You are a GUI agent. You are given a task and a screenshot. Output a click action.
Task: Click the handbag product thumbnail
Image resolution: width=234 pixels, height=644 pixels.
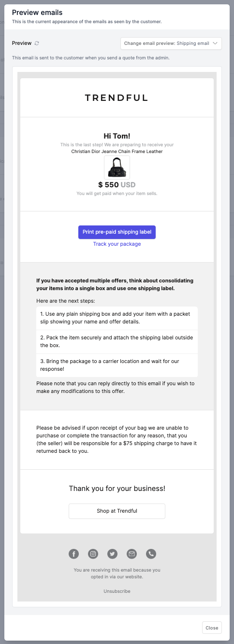point(117,168)
